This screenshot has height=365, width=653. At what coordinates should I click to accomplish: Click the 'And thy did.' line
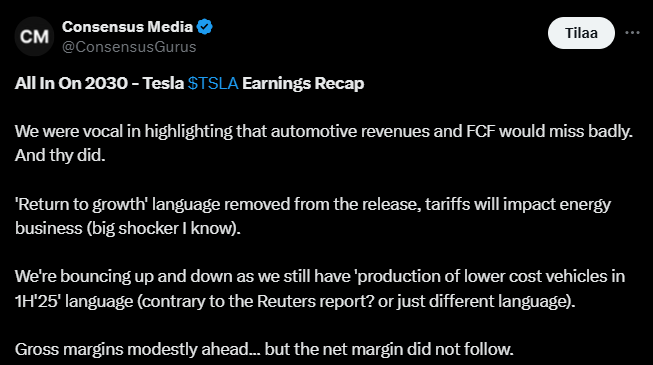60,156
